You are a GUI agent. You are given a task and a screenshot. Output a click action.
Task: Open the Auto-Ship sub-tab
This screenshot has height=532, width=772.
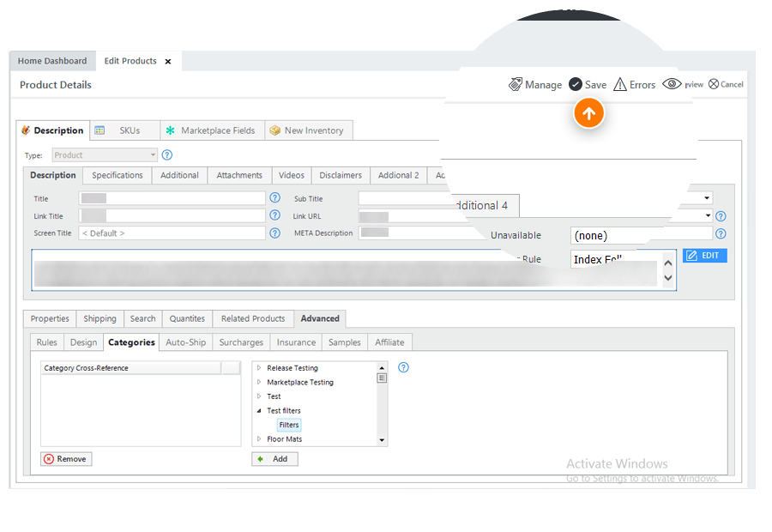tap(185, 342)
